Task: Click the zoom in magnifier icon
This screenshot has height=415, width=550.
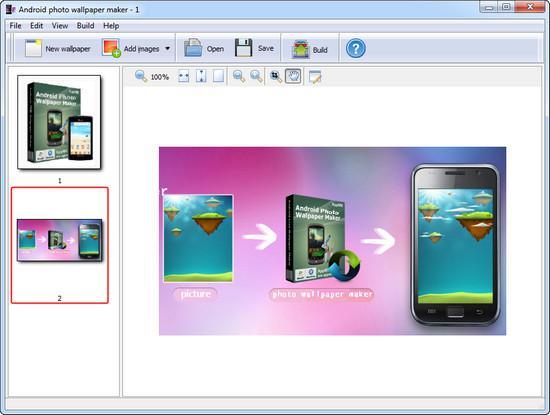Action: pyautogui.click(x=256, y=76)
